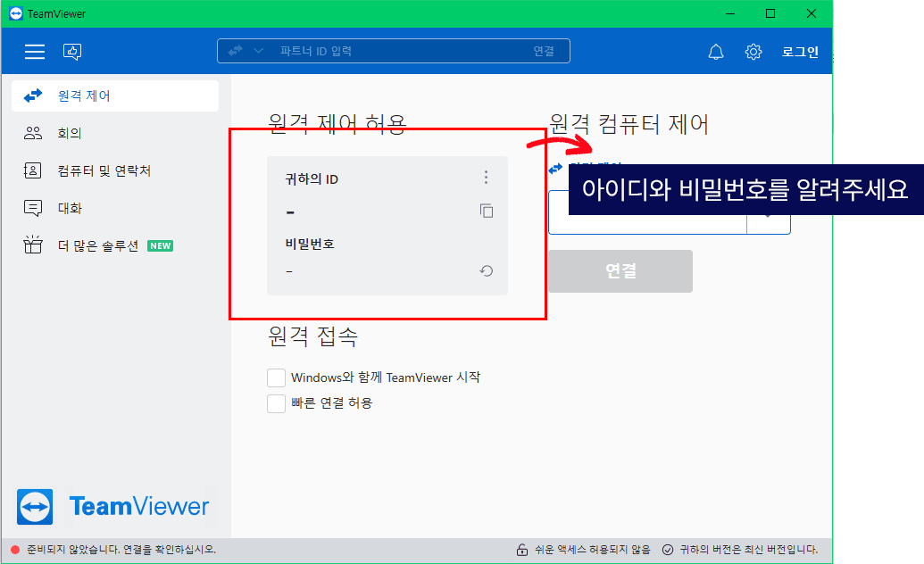Expand the connection type chevron in top bar
Screen dimensions: 924x564
[258, 51]
